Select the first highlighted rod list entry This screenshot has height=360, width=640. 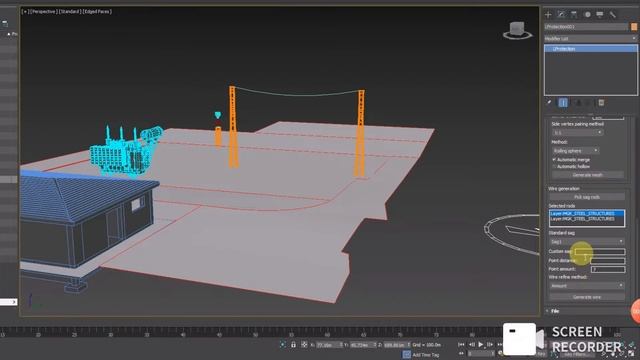[x=587, y=213]
